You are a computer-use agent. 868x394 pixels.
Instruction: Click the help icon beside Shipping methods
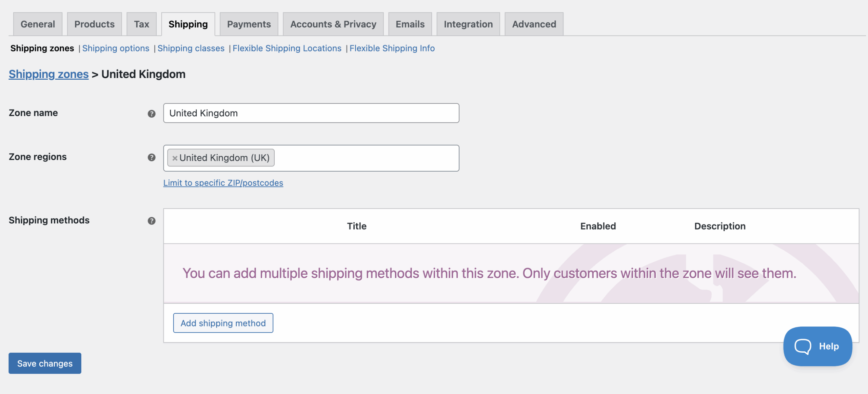pos(152,220)
